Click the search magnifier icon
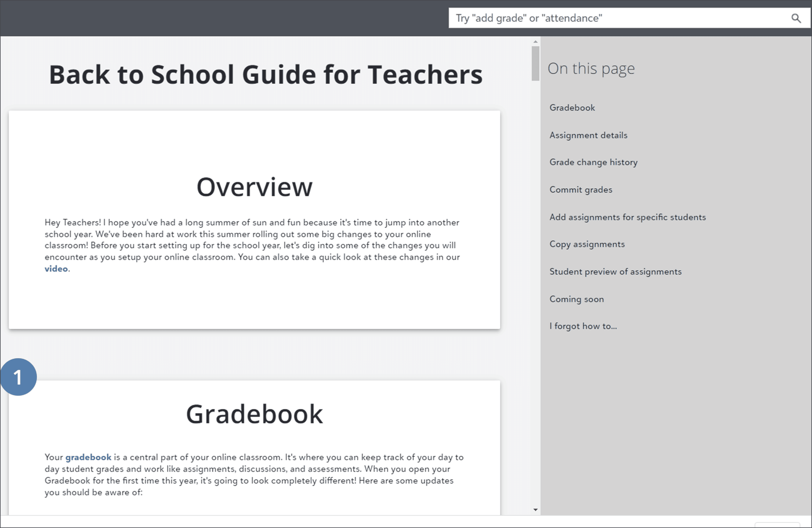This screenshot has width=812, height=528. click(796, 18)
